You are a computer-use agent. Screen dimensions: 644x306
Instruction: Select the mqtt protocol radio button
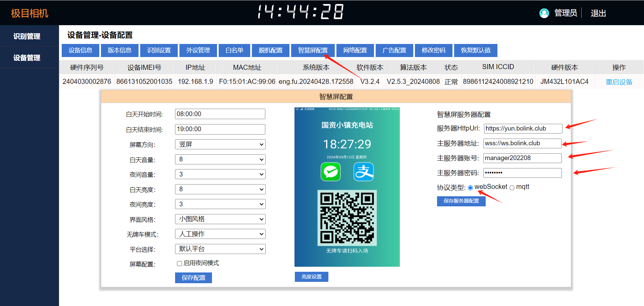[x=512, y=188]
